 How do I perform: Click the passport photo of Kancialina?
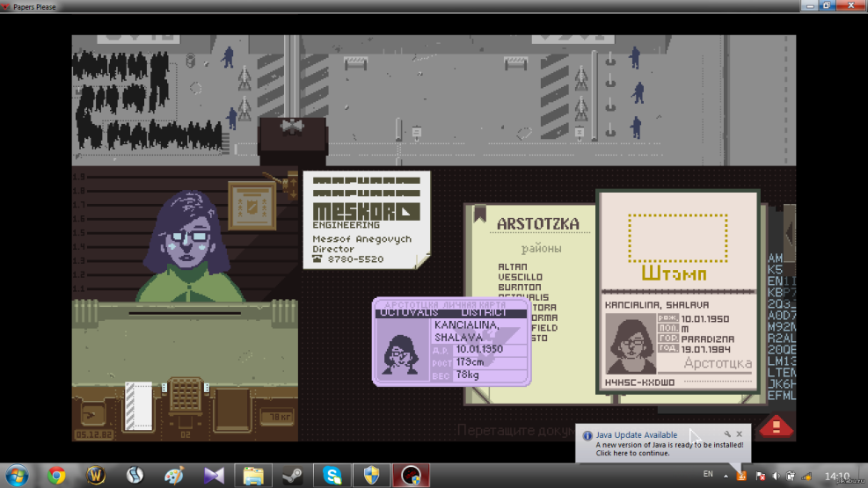point(630,344)
